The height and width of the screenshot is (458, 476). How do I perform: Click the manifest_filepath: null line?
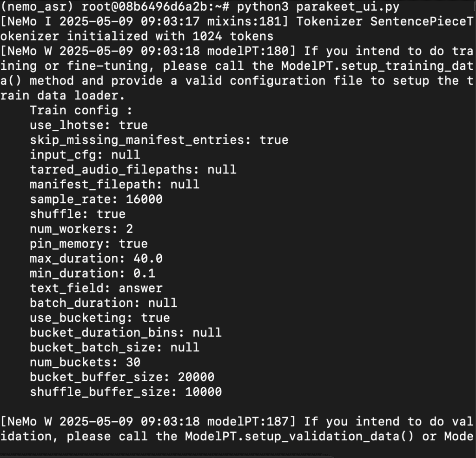(x=114, y=184)
